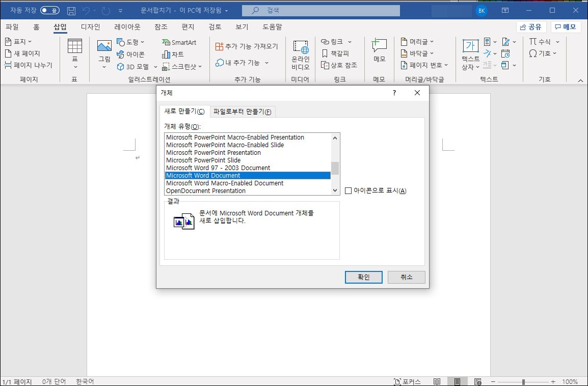Open the 파일 tab
Image resolution: width=588 pixels, height=386 pixels.
pos(12,27)
